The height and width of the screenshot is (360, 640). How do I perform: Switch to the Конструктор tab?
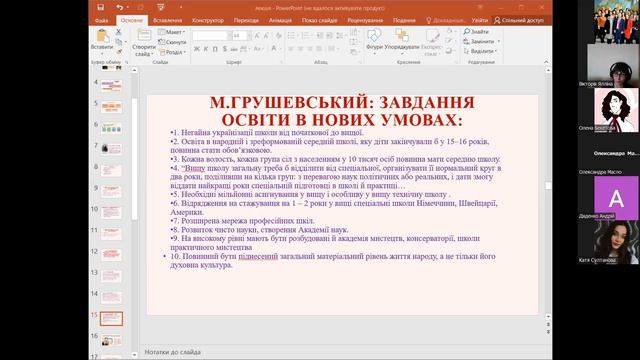point(208,20)
